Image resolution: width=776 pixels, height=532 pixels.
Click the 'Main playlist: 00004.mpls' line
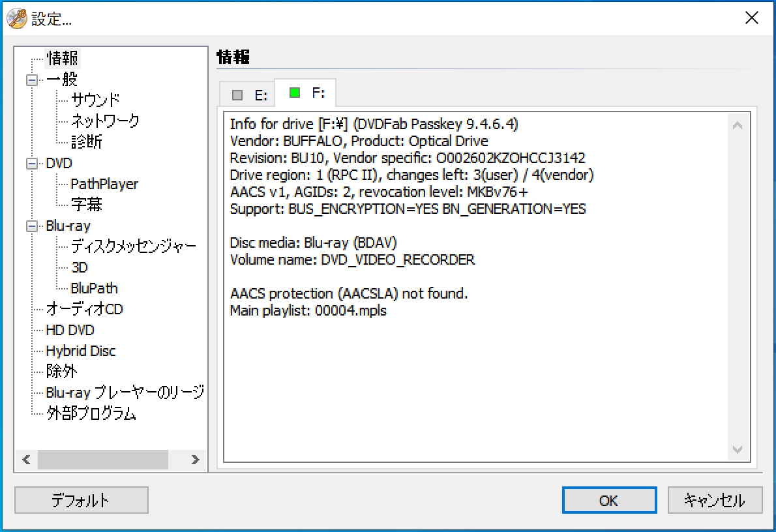308,311
